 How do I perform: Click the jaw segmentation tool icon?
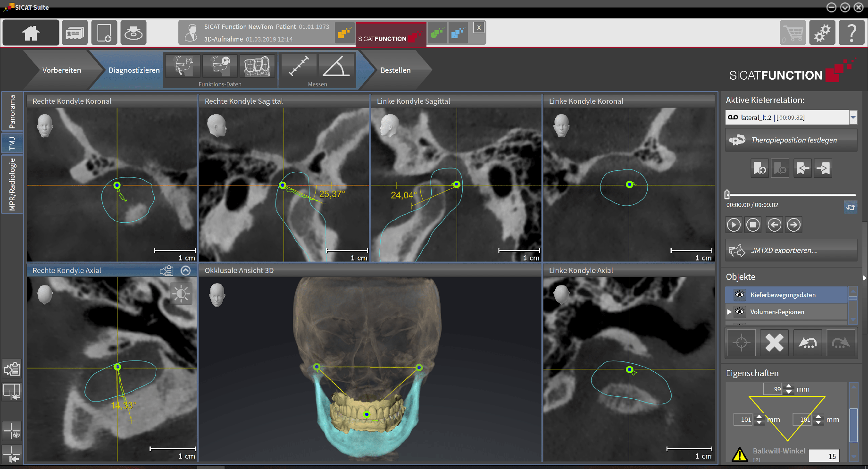(x=220, y=67)
